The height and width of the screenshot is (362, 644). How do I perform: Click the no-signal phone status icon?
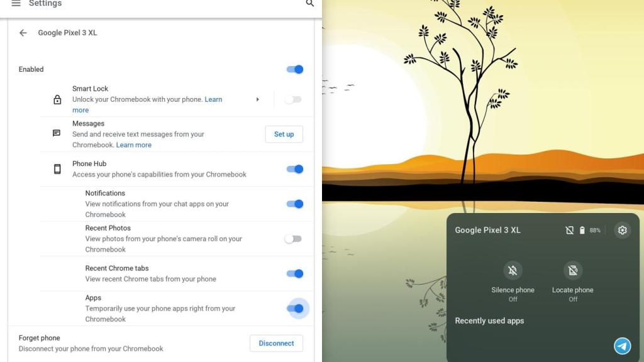(x=570, y=230)
